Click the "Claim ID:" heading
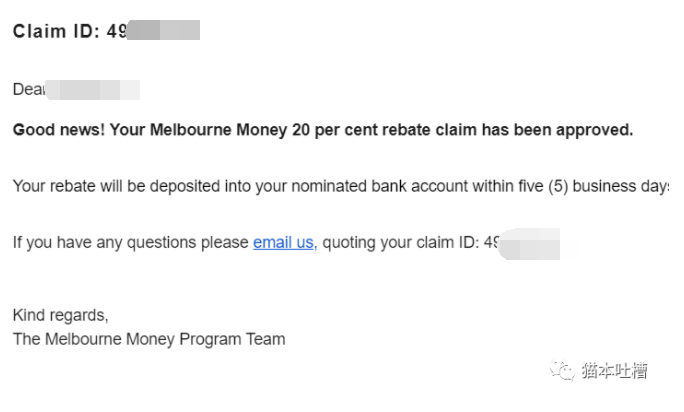Image resolution: width=684 pixels, height=412 pixels. click(57, 31)
